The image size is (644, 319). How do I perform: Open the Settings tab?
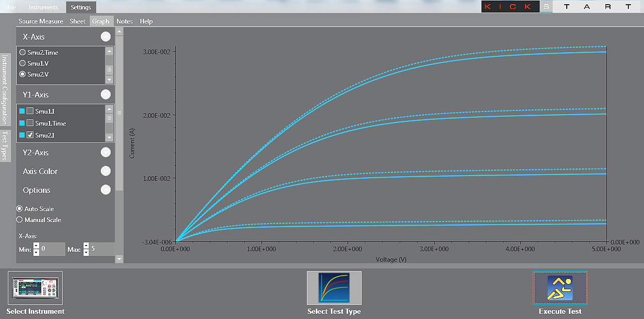[81, 7]
